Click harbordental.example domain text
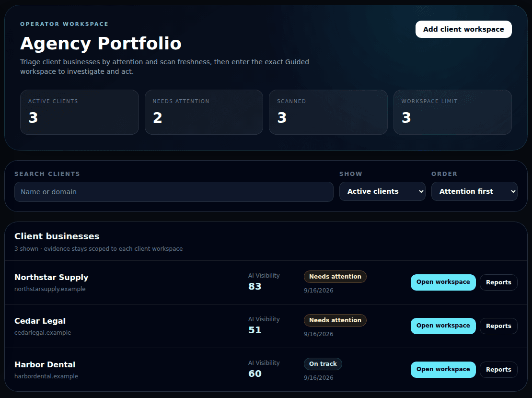The image size is (532, 398). click(46, 376)
